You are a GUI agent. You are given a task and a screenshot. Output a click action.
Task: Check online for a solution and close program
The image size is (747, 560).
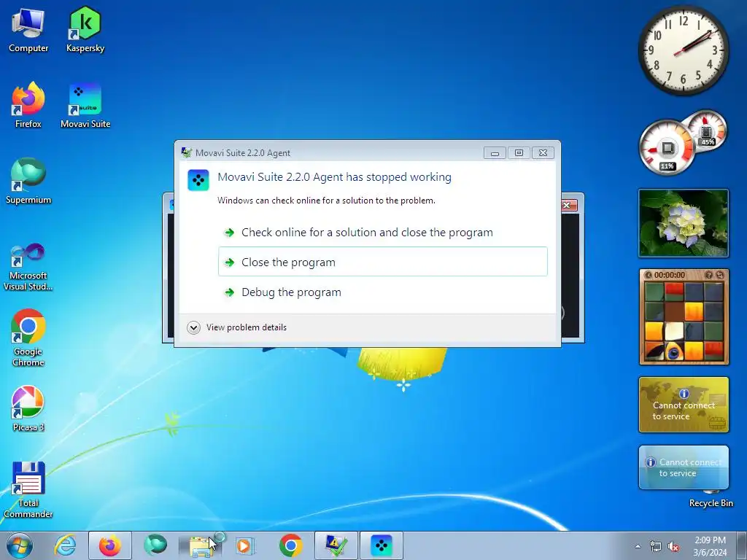coord(382,233)
